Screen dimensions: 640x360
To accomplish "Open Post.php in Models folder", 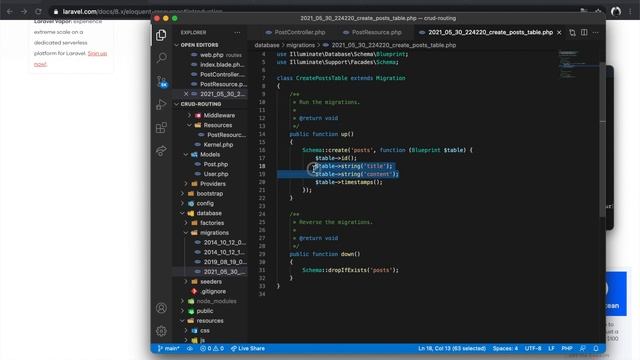I will point(216,164).
